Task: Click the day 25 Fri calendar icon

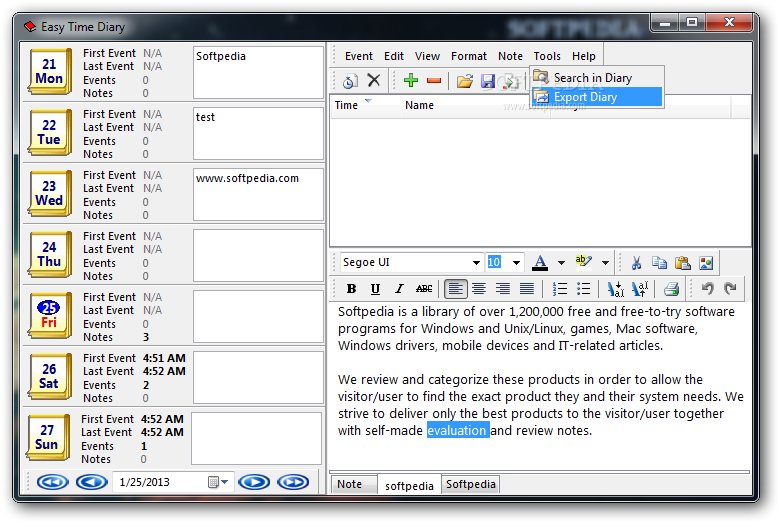Action: coord(48,315)
